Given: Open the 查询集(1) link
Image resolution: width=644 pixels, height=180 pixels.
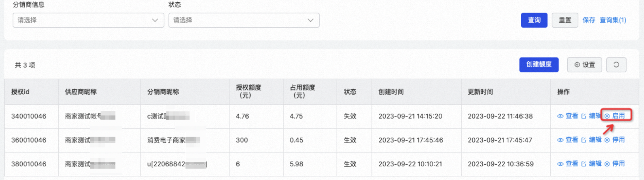Looking at the screenshot, I should pyautogui.click(x=613, y=20).
